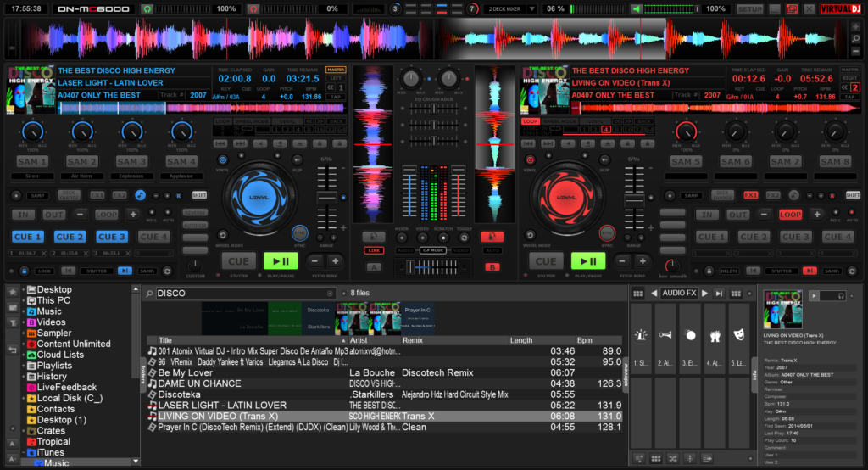This screenshot has width=868, height=470.
Task: Toggle the red LINK button in mixer
Action: (374, 250)
